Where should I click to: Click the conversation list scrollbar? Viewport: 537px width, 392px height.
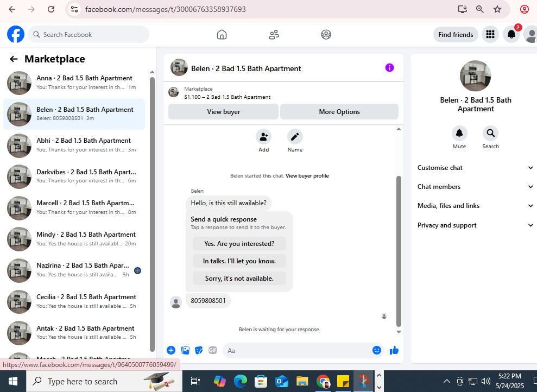pyautogui.click(x=153, y=214)
